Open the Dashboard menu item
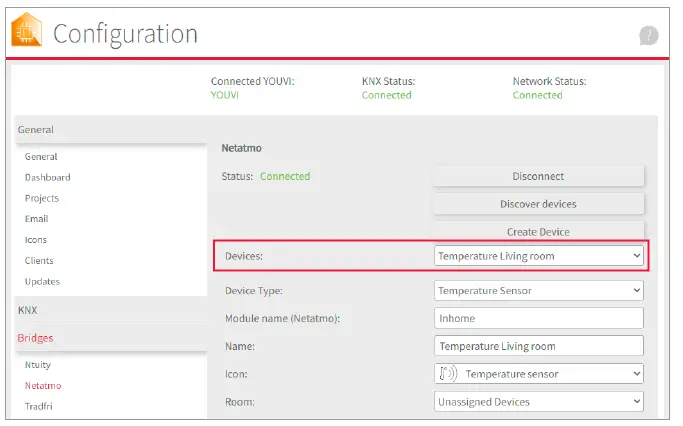The image size is (683, 426). [x=48, y=177]
